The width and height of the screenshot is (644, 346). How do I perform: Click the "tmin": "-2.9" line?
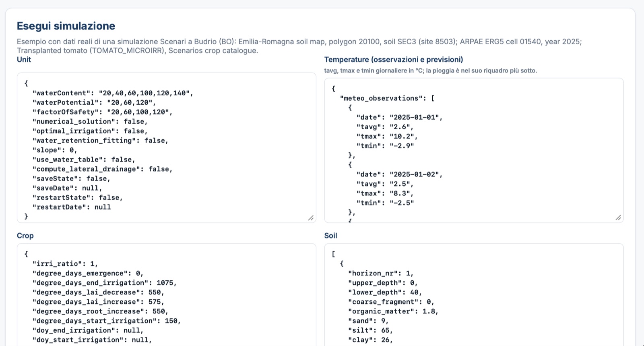click(x=385, y=146)
